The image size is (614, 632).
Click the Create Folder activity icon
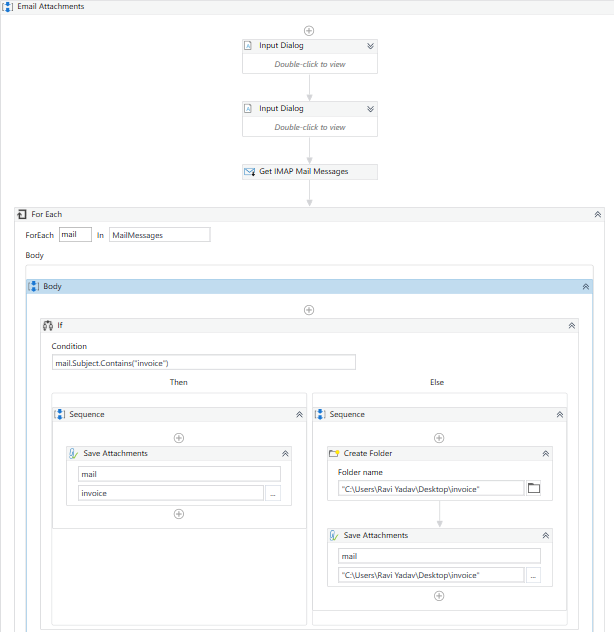(x=334, y=453)
